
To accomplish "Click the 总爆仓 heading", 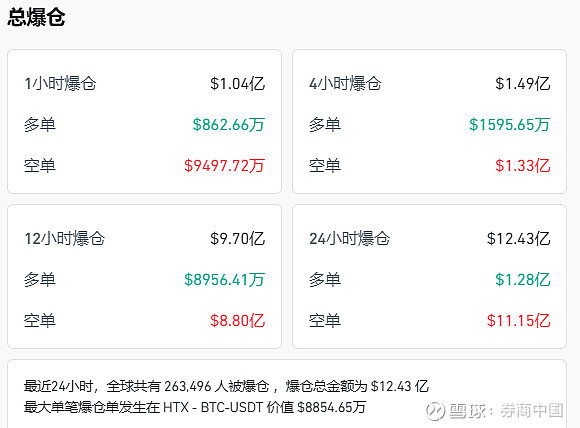I will pyautogui.click(x=36, y=17).
